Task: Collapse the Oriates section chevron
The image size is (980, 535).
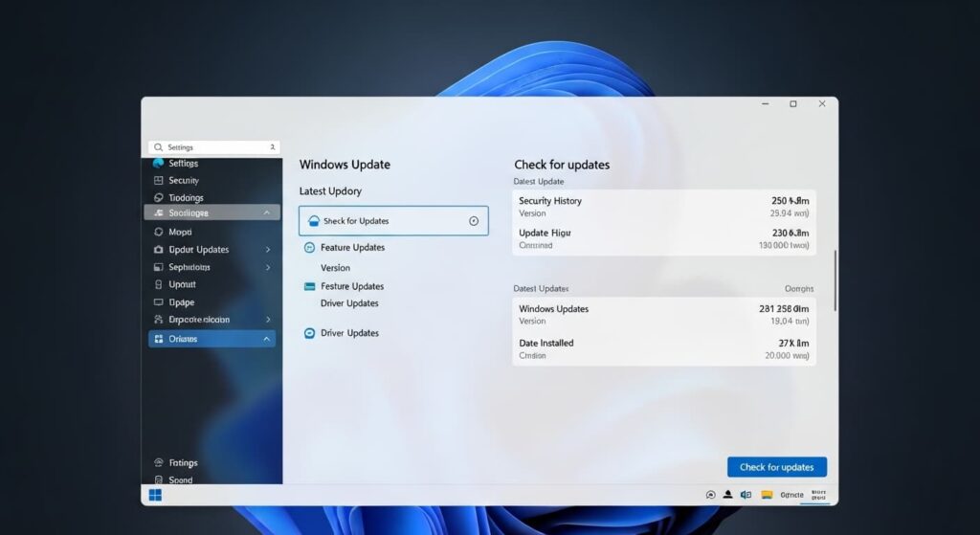Action: 267,339
